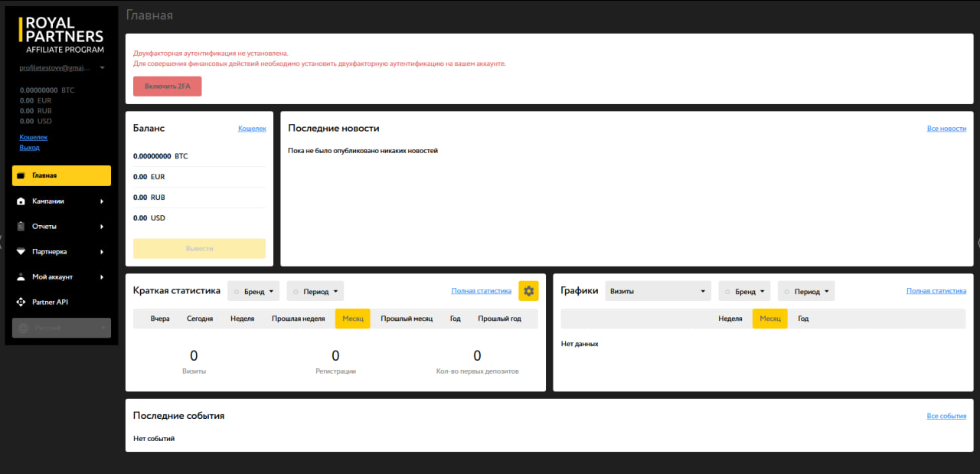This screenshot has height=474, width=980.
Task: Click the Главная home icon in sidebar
Action: (21, 176)
